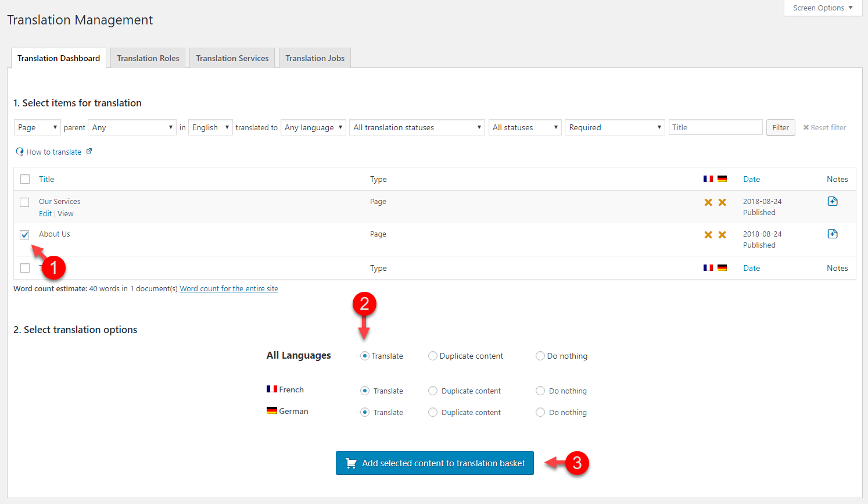The height and width of the screenshot is (504, 868).
Task: Click the French flag beside French options
Action: coord(272,389)
